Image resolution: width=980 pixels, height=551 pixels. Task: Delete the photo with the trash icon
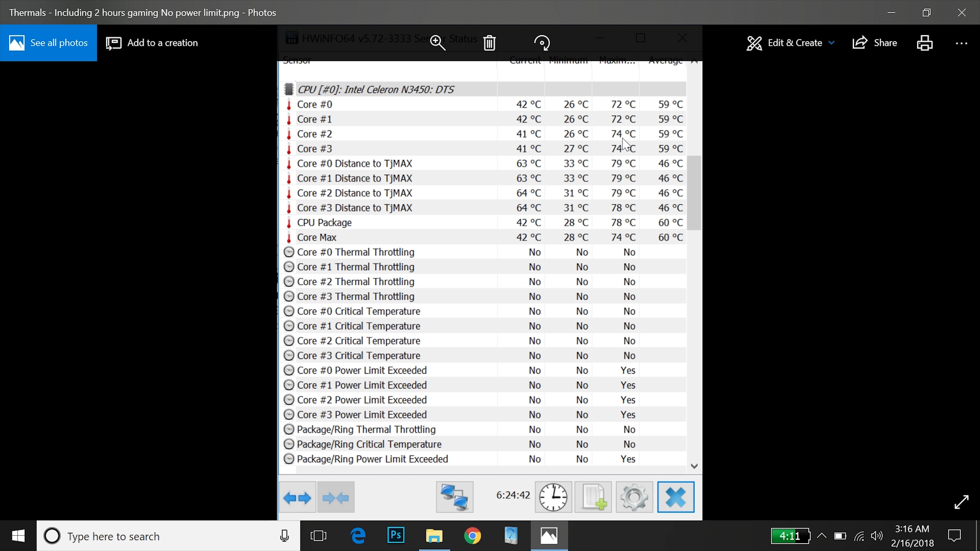pyautogui.click(x=489, y=43)
